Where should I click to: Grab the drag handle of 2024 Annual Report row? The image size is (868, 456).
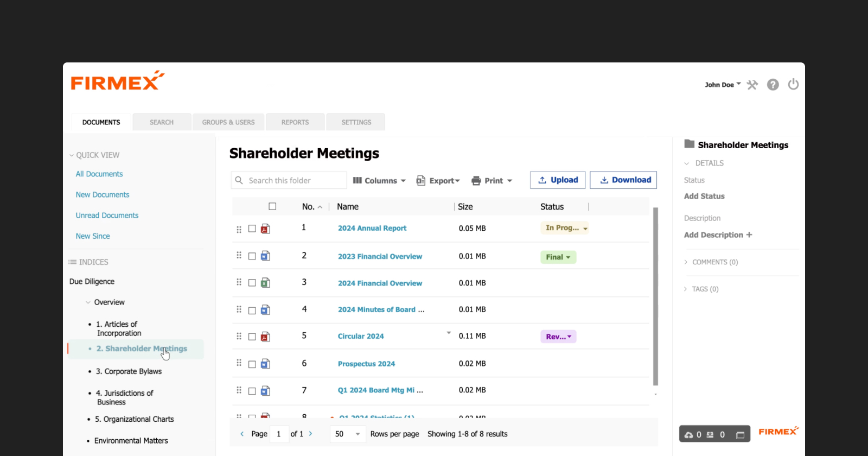239,229
